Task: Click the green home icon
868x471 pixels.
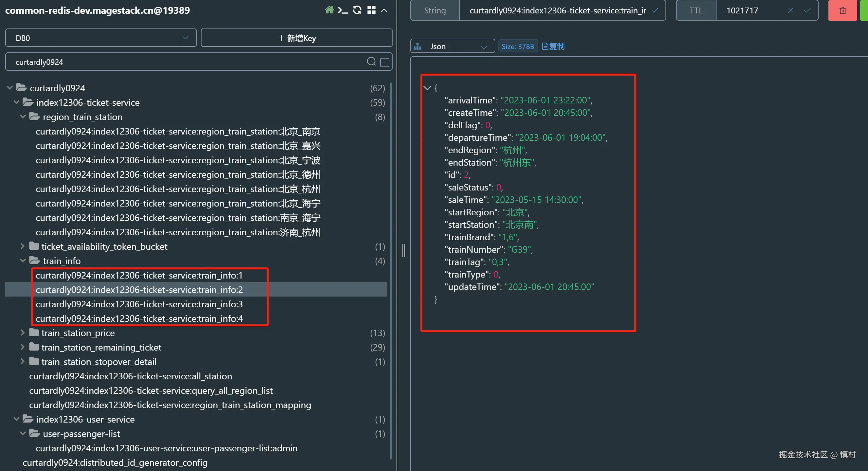Action: pyautogui.click(x=329, y=10)
